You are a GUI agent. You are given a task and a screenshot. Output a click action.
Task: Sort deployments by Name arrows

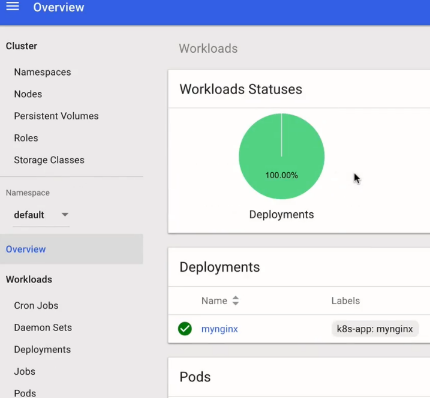pyautogui.click(x=236, y=300)
